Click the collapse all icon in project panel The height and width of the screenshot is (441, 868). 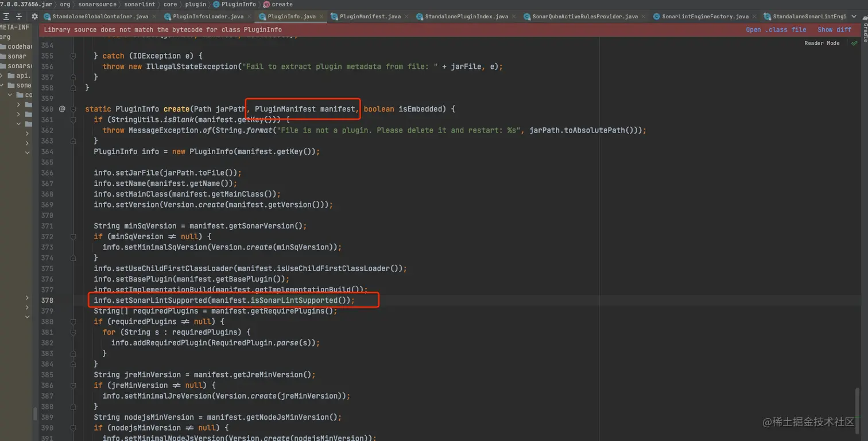[x=18, y=17]
